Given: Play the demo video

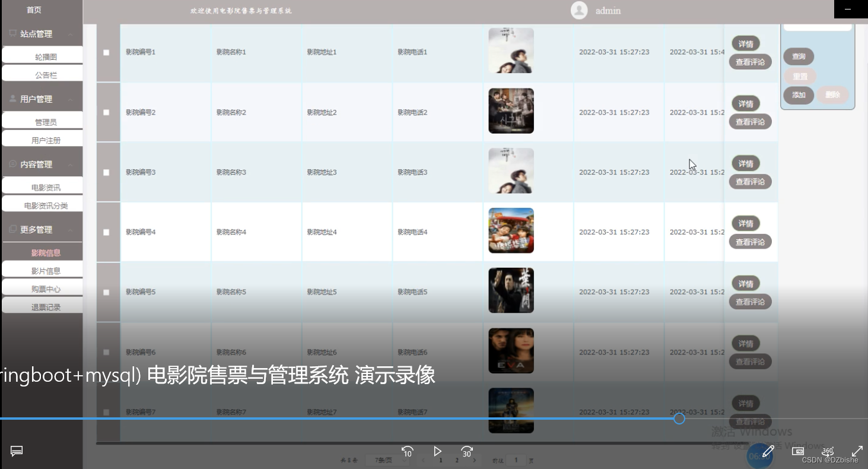Looking at the screenshot, I should click(x=437, y=451).
